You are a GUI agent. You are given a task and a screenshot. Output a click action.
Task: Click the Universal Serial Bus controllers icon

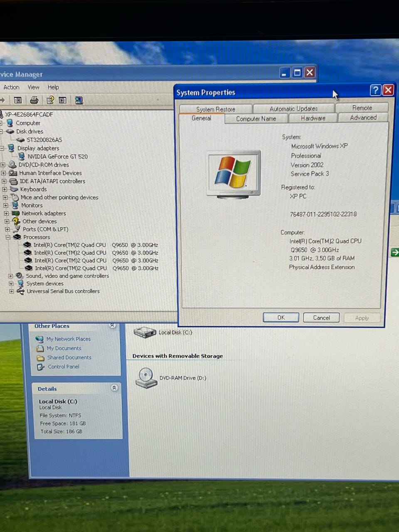click(20, 291)
